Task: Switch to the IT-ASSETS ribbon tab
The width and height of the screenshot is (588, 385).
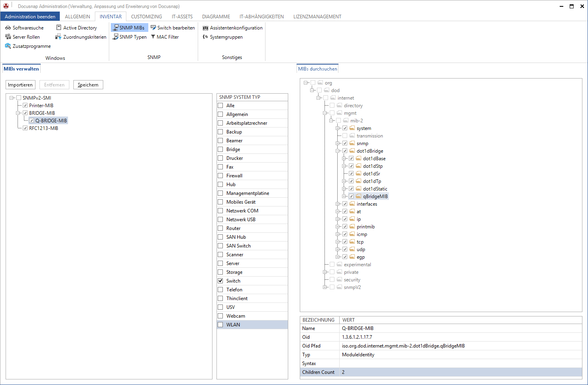Action: point(182,17)
